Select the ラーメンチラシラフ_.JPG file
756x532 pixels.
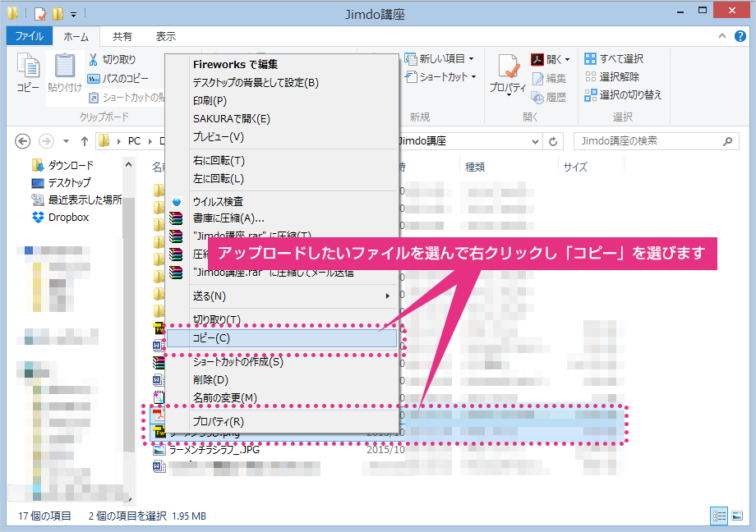pyautogui.click(x=214, y=450)
